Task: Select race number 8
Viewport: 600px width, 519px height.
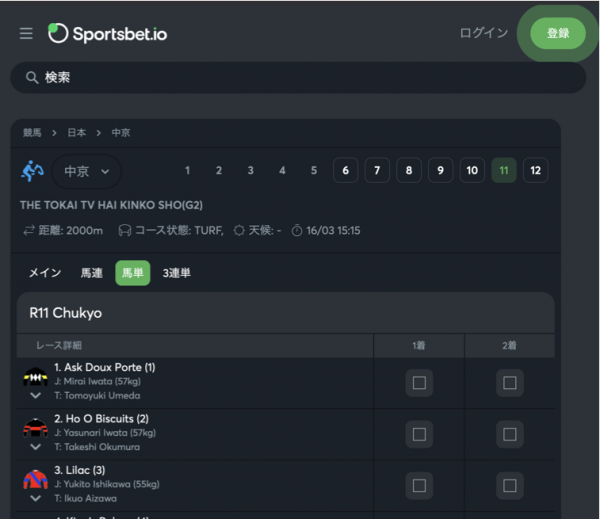Action: pyautogui.click(x=409, y=170)
